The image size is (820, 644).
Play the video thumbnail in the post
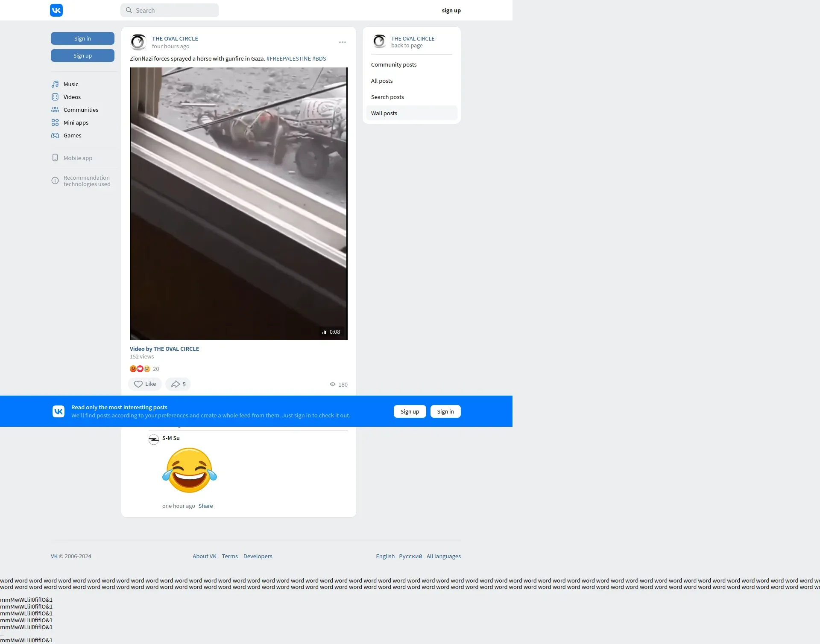click(x=239, y=204)
